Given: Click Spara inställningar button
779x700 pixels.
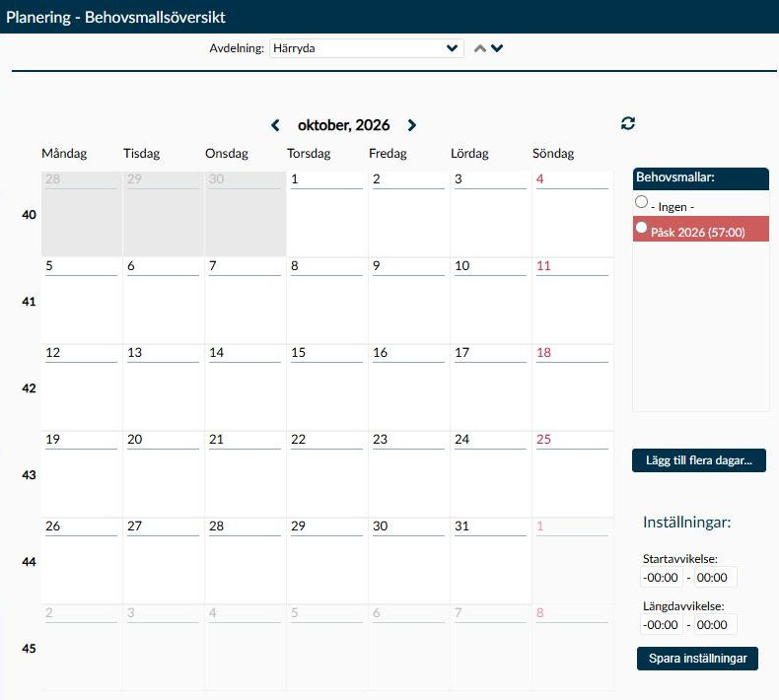Looking at the screenshot, I should (x=697, y=659).
